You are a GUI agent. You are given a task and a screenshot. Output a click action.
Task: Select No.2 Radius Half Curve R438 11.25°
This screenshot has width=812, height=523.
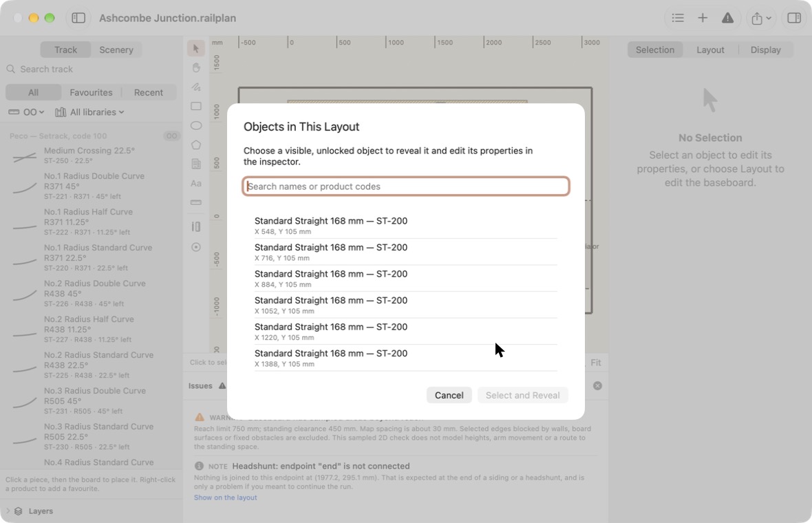92,329
